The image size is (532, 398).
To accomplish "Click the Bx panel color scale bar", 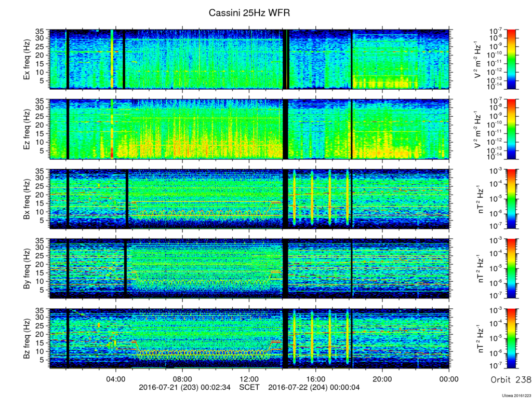I will coord(511,199).
